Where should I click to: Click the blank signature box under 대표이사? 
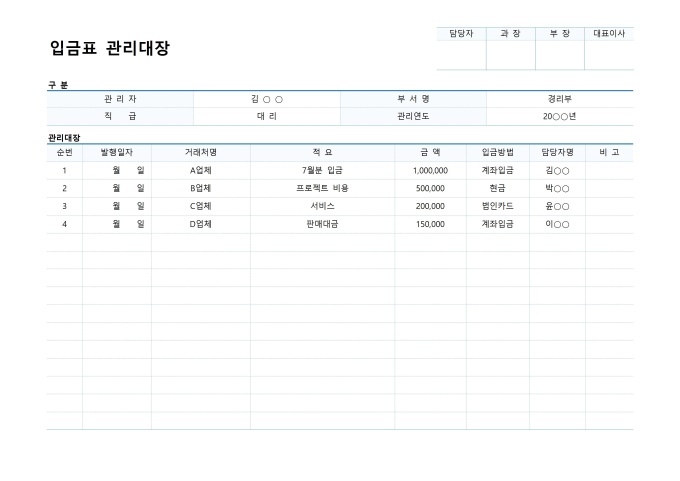[x=609, y=55]
